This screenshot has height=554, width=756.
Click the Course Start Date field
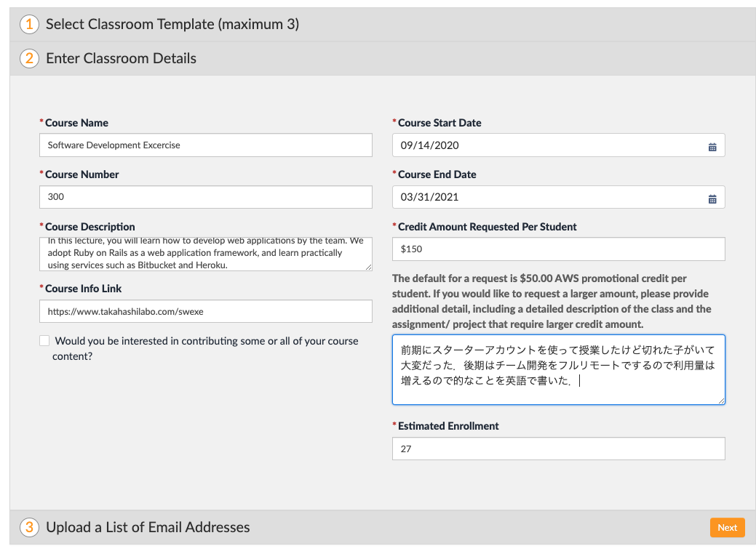coord(558,145)
